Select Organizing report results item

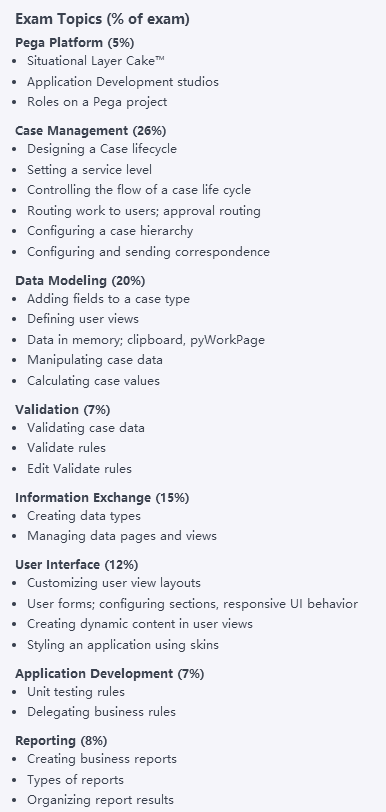(x=100, y=800)
